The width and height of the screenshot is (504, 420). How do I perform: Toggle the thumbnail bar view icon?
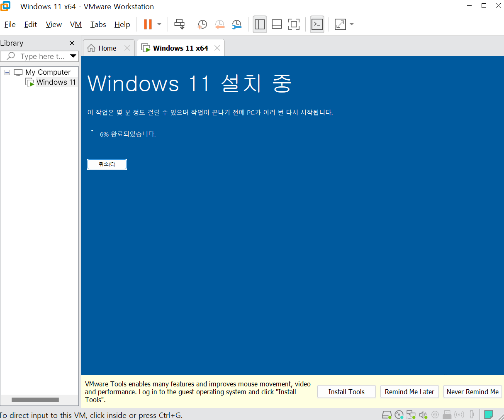tap(277, 24)
